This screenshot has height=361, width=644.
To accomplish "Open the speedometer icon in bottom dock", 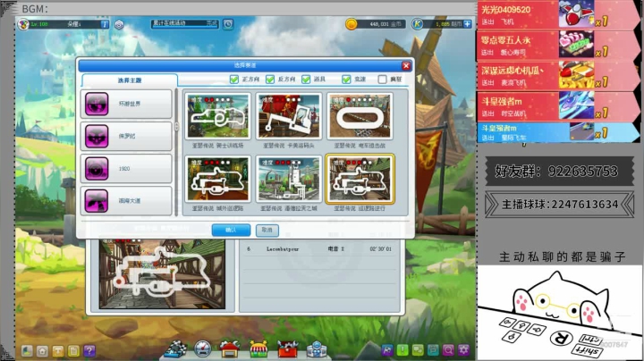I will tap(202, 349).
